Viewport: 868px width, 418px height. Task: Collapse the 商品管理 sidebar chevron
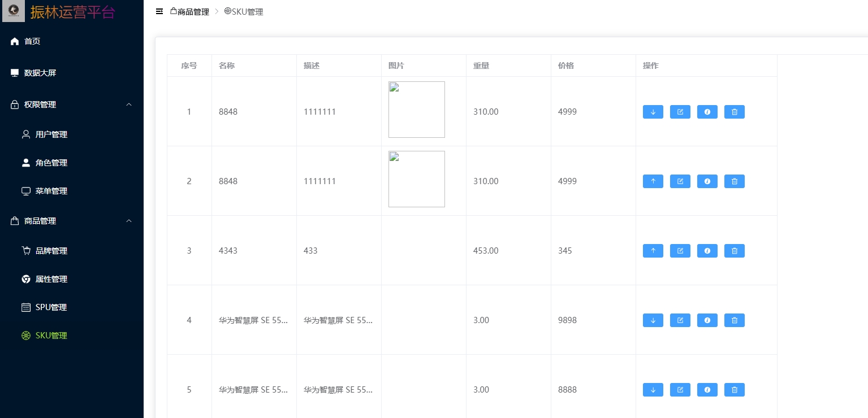[129, 221]
